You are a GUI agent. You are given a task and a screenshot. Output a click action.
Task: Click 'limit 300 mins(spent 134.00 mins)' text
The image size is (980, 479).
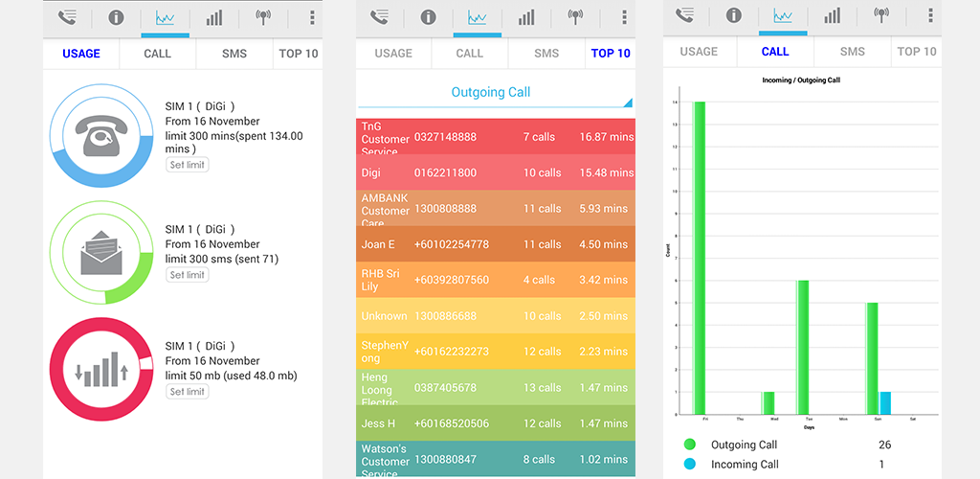[x=234, y=143]
